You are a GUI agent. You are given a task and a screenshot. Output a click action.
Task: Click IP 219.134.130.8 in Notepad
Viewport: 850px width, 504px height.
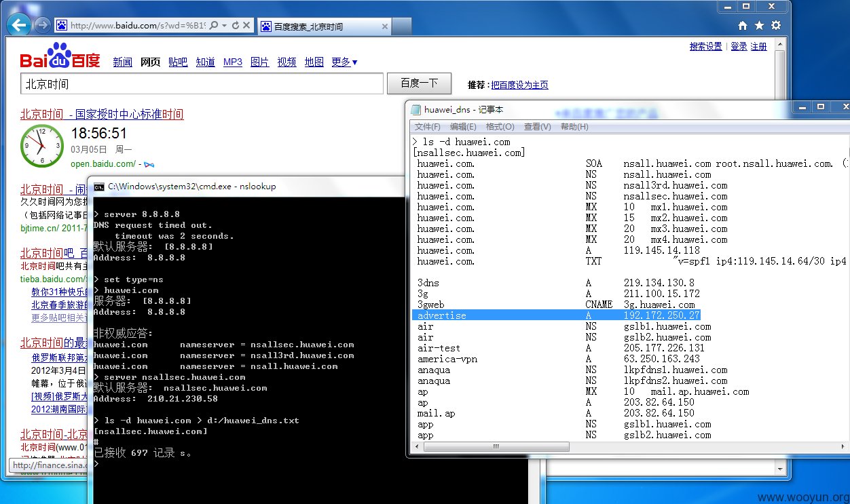[659, 283]
